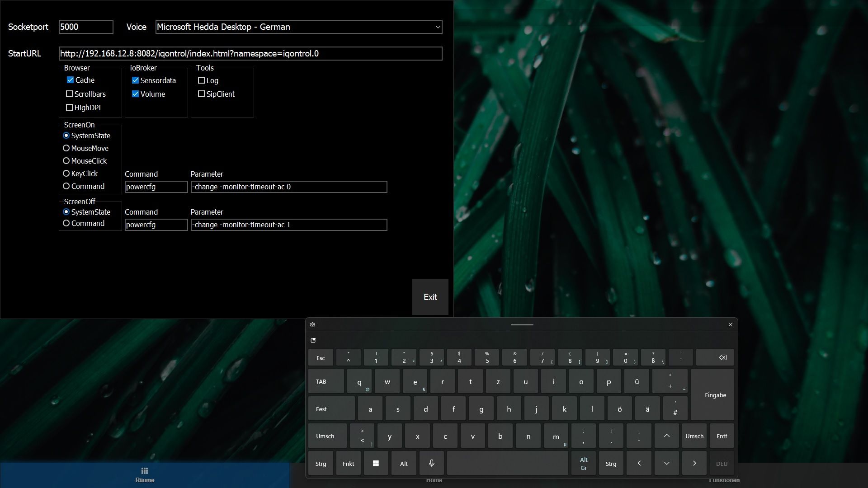
Task: Select MouseMove for ScreenOn
Action: click(66, 148)
